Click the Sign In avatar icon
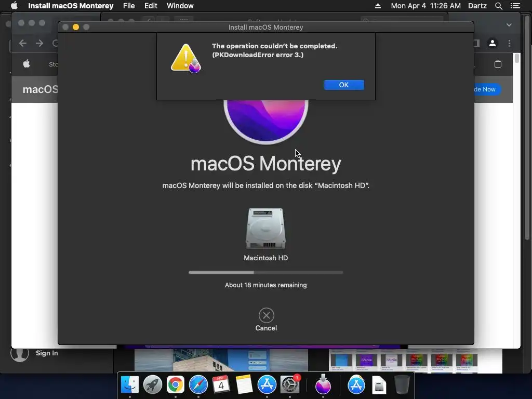Viewport: 532px width, 399px height. 20,353
